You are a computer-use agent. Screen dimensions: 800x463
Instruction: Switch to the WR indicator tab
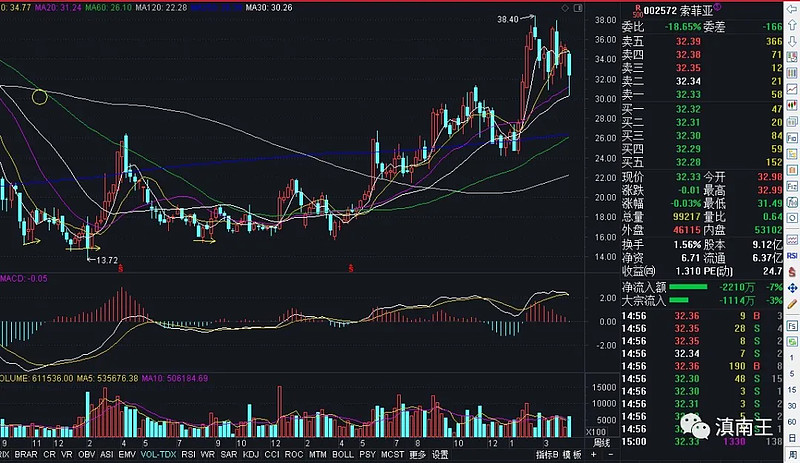(208, 454)
